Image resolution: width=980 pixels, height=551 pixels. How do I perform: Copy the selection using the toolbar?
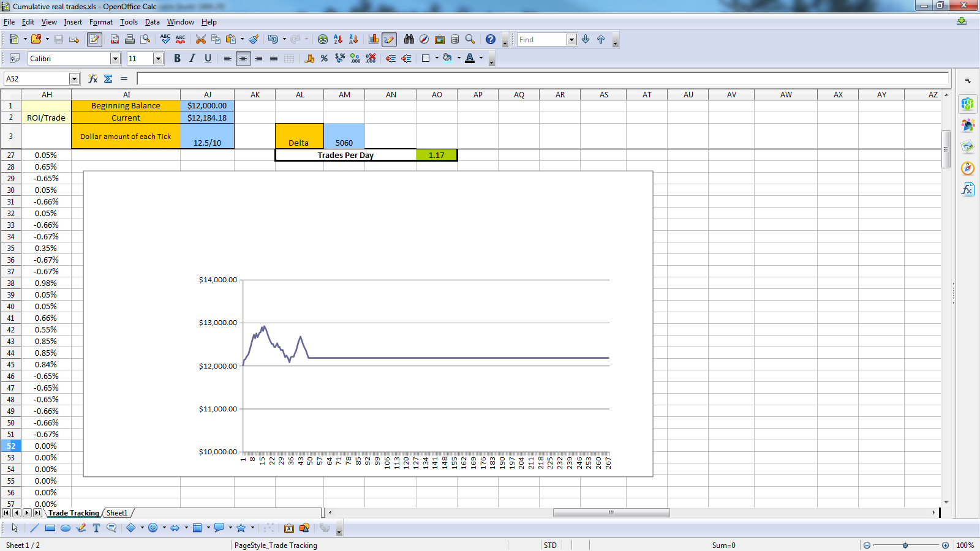tap(216, 39)
